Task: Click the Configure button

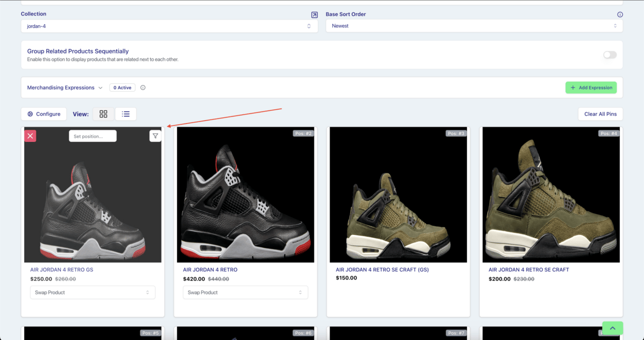Action: pyautogui.click(x=44, y=114)
